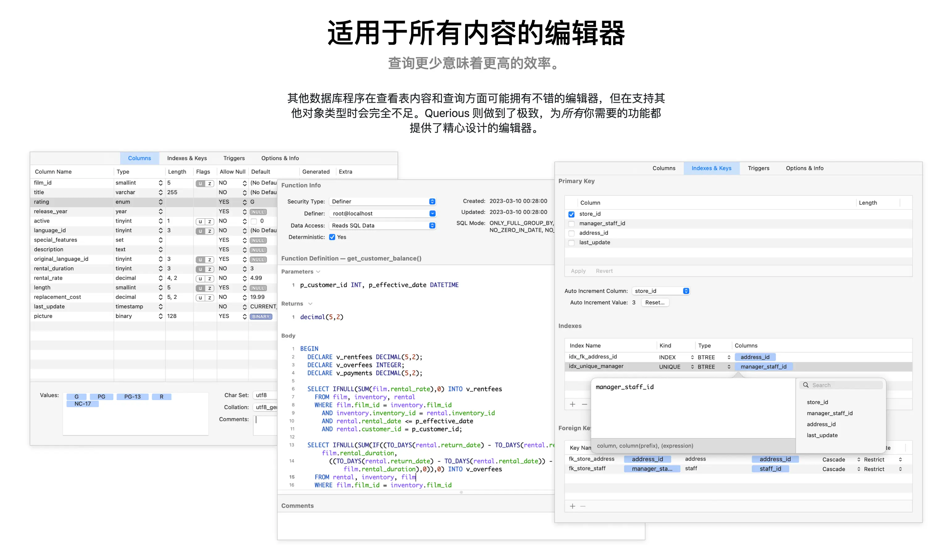Click plus icon below Indexes table
Viewport: 950px width, 560px height.
[x=572, y=404]
